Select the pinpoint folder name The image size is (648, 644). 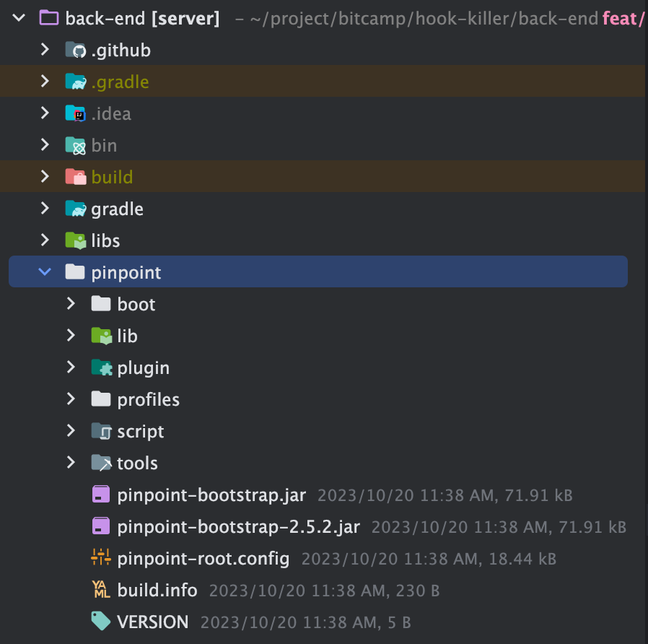(126, 273)
